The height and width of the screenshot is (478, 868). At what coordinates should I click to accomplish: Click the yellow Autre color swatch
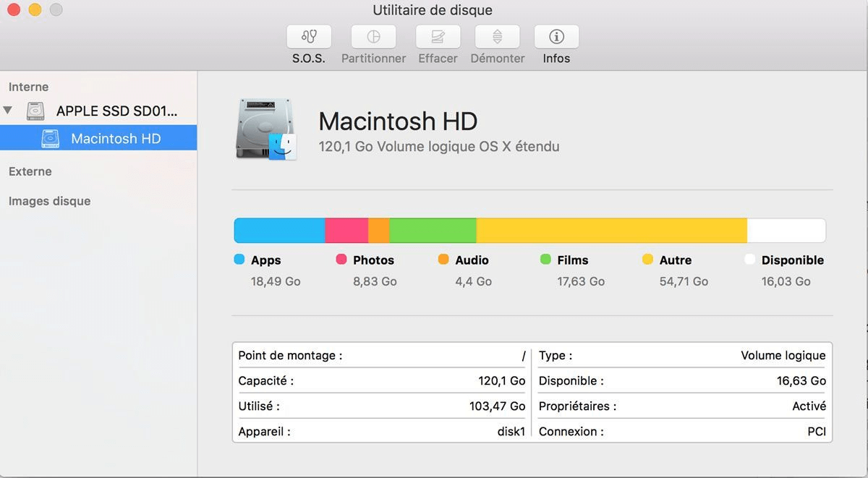coord(647,260)
